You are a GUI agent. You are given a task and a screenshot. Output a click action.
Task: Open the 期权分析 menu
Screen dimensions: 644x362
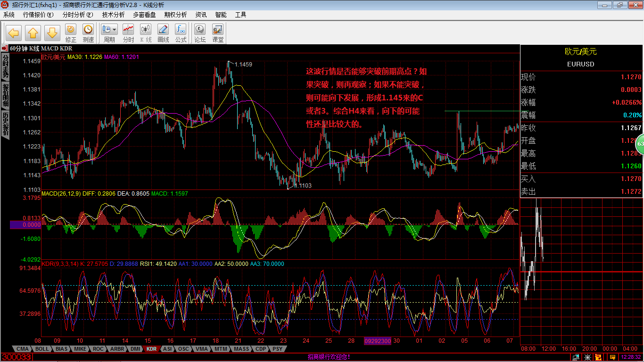point(175,15)
